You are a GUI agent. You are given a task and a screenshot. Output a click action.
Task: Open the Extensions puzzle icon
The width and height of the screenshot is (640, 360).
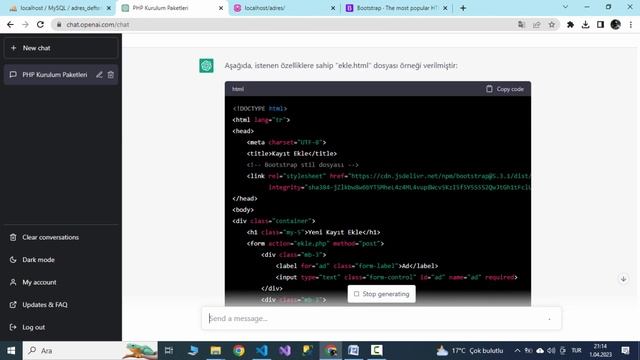(x=570, y=24)
